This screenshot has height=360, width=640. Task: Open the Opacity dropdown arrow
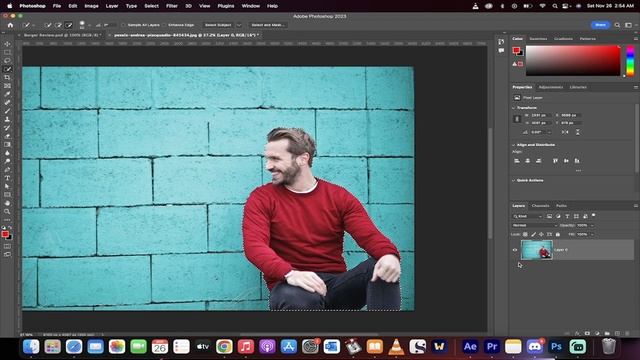(592, 225)
